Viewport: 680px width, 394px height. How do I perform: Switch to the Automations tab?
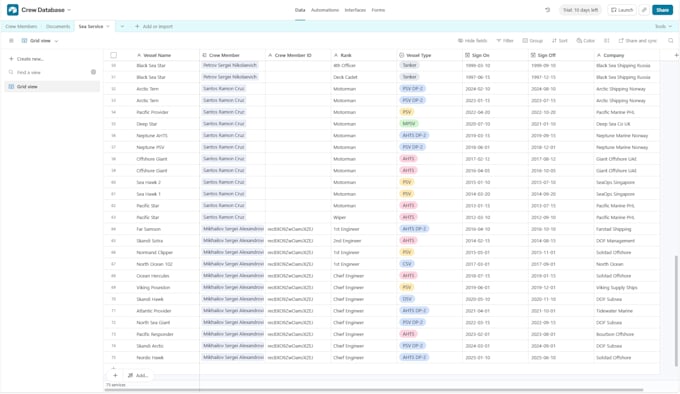pos(325,10)
